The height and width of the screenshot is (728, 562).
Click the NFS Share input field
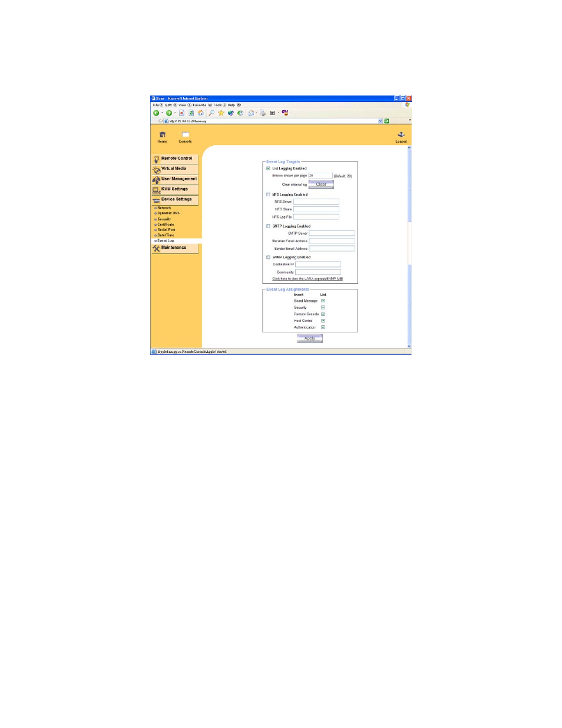tap(316, 209)
